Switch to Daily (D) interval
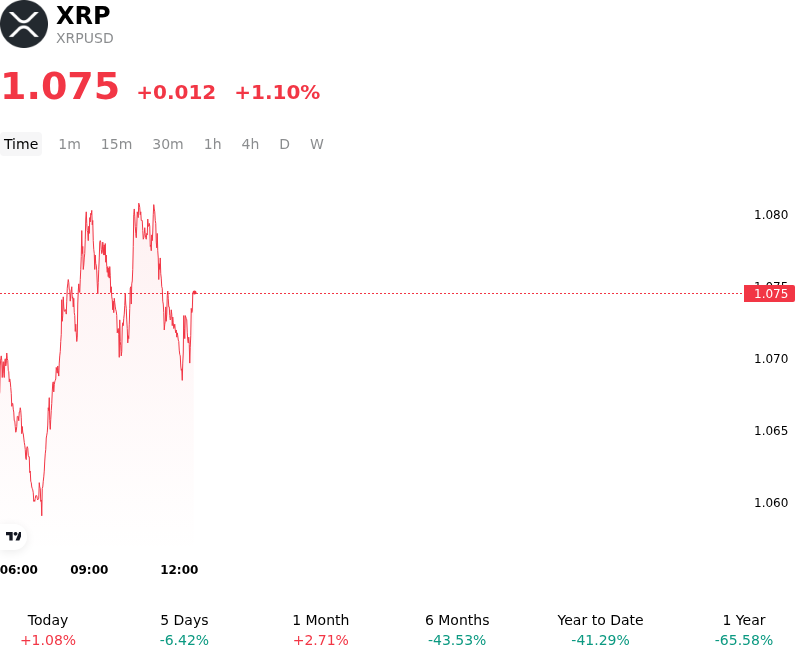 click(284, 144)
